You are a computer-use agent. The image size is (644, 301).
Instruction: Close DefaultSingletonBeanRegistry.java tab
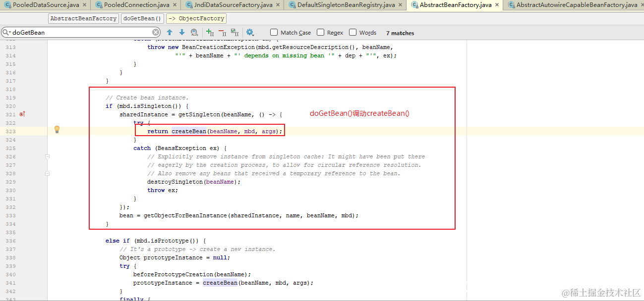pyautogui.click(x=400, y=5)
